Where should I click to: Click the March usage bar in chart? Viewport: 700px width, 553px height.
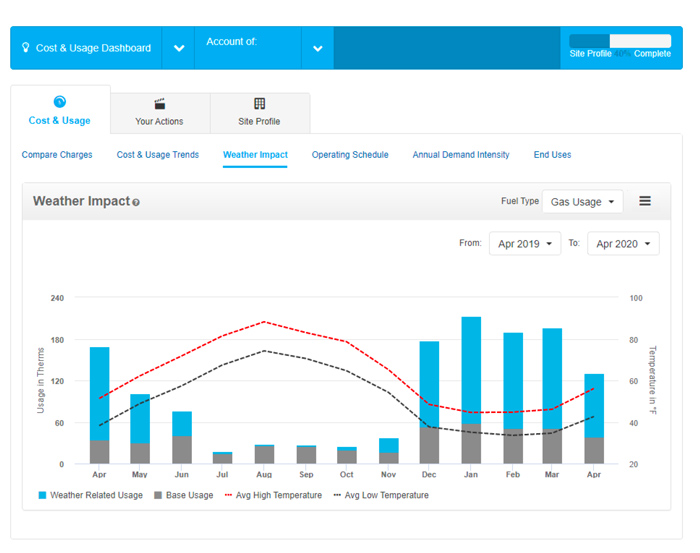[552, 396]
